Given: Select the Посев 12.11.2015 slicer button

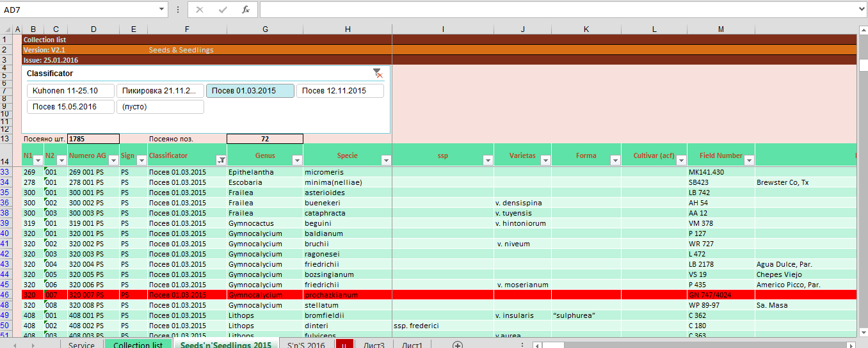Looking at the screenshot, I should click(x=340, y=91).
